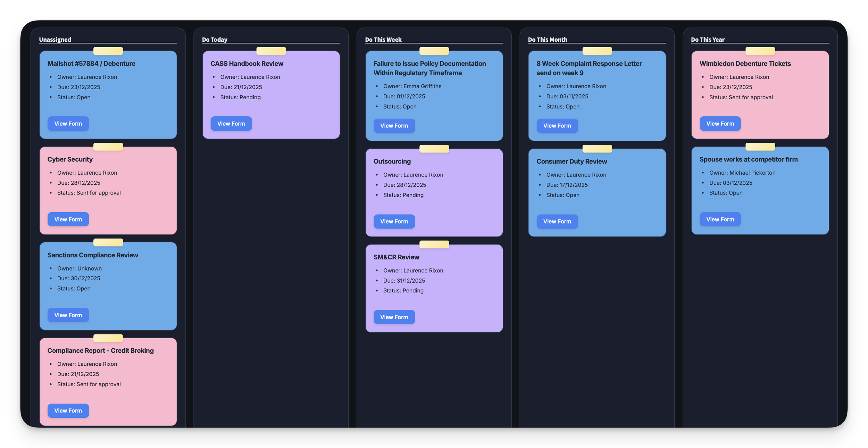Viewport: 868px width, 448px height.
Task: Click the Do This Week column title
Action: pyautogui.click(x=383, y=40)
